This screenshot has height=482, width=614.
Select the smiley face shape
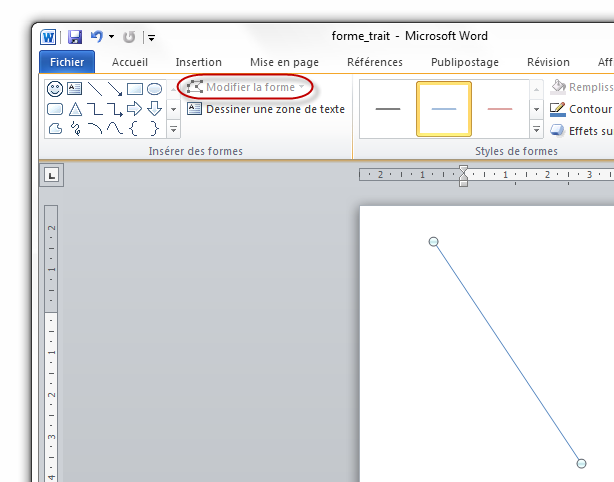[x=56, y=89]
